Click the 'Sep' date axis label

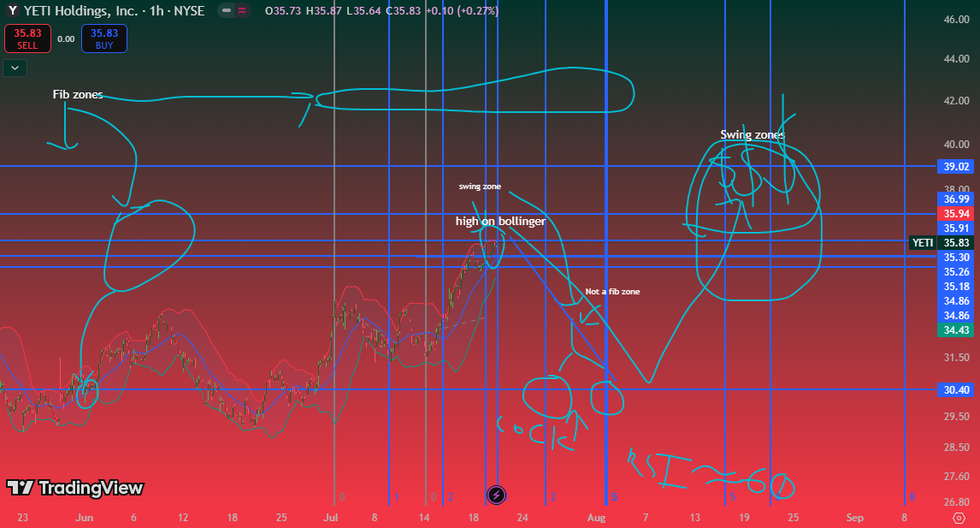coord(854,518)
